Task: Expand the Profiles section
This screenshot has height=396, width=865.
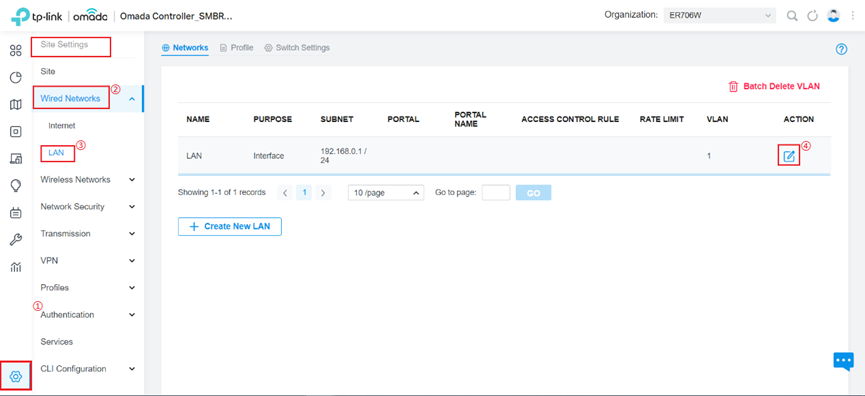Action: (x=132, y=288)
